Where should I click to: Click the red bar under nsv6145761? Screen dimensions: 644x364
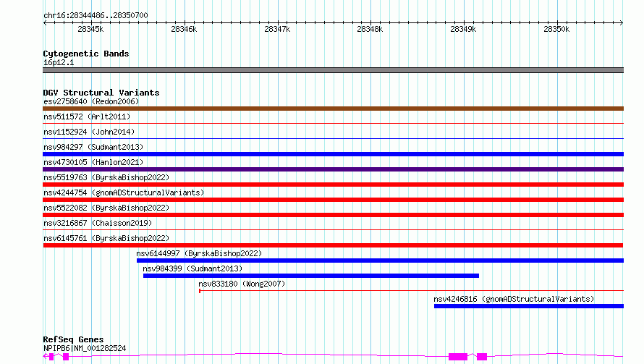pos(333,245)
